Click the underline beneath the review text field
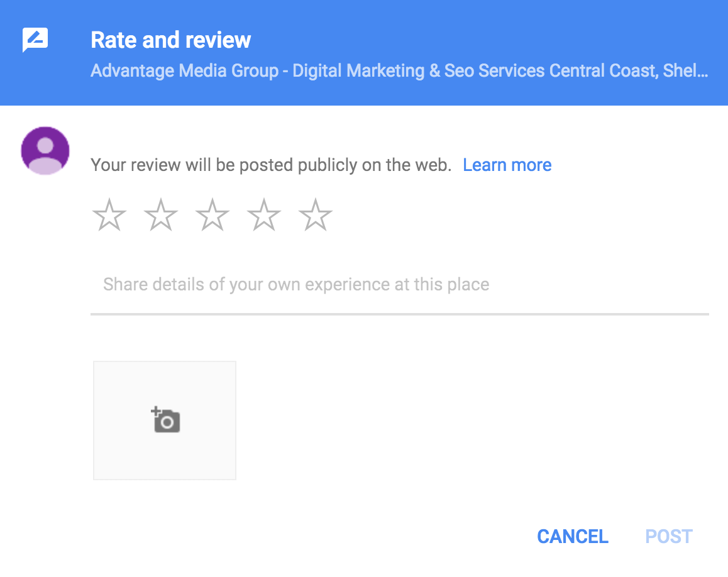 (399, 314)
